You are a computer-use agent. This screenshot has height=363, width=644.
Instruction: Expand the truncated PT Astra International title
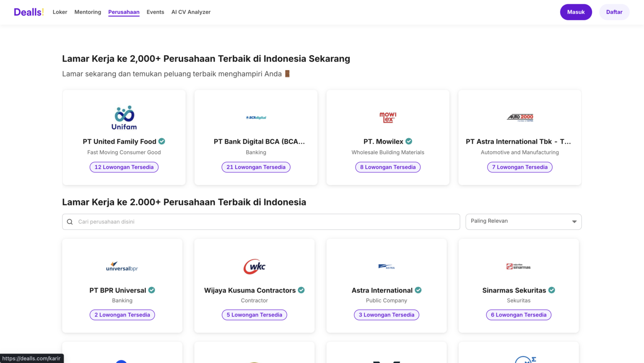[x=519, y=141]
